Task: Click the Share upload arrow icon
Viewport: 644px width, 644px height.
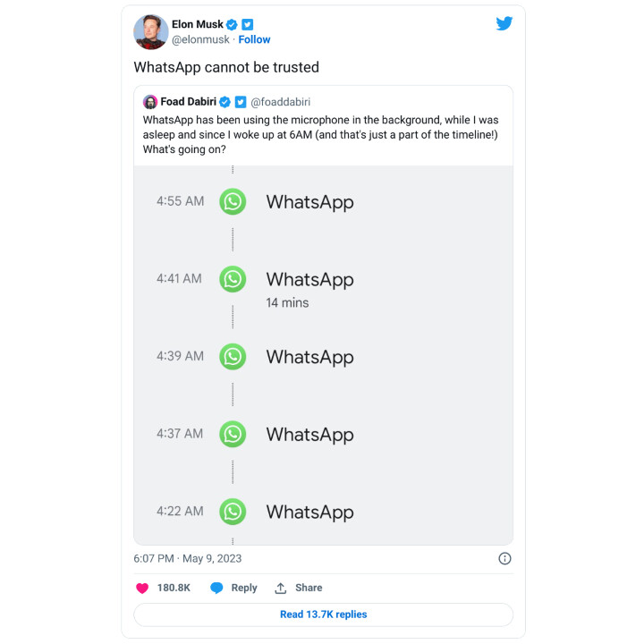Action: click(x=281, y=588)
